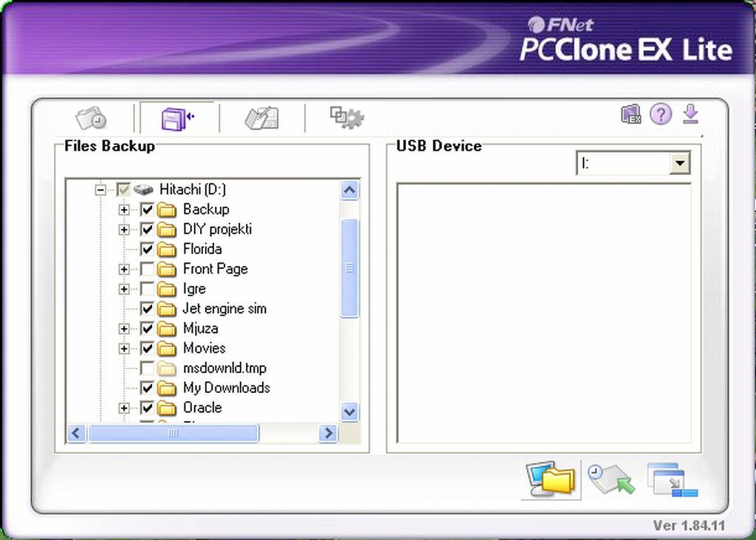Click the tree scroll down arrow
756x540 pixels.
coord(349,412)
